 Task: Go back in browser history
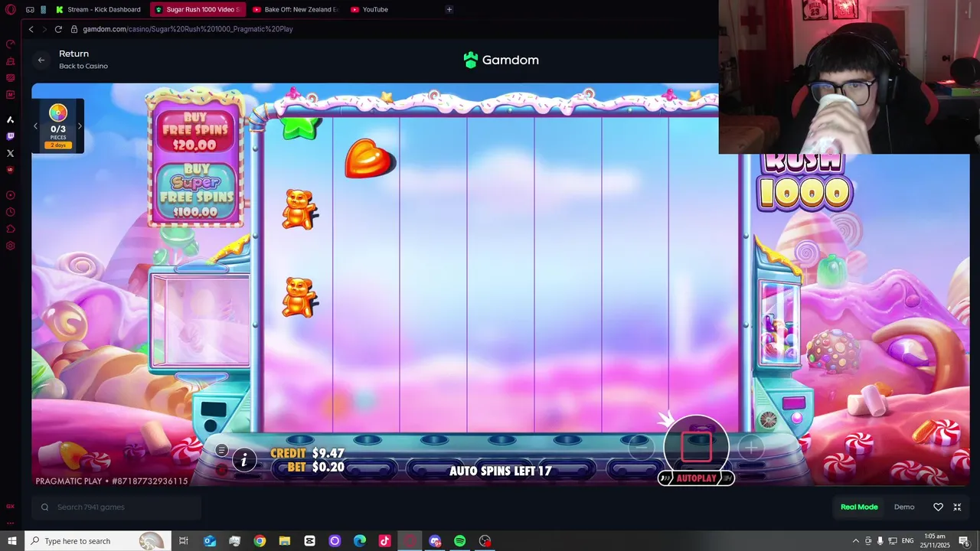click(31, 29)
